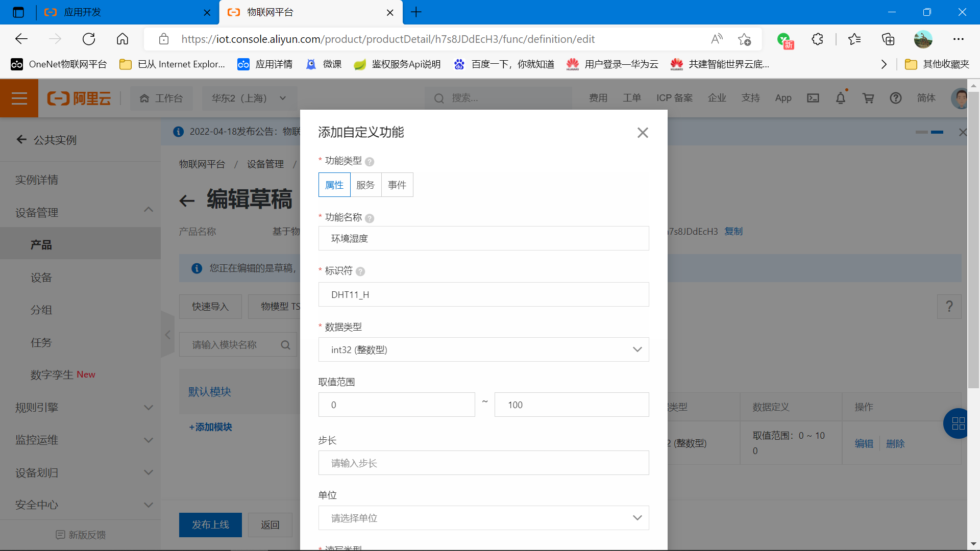This screenshot has height=551, width=980.
Task: Open the ICP 备案 menu
Action: click(674, 98)
